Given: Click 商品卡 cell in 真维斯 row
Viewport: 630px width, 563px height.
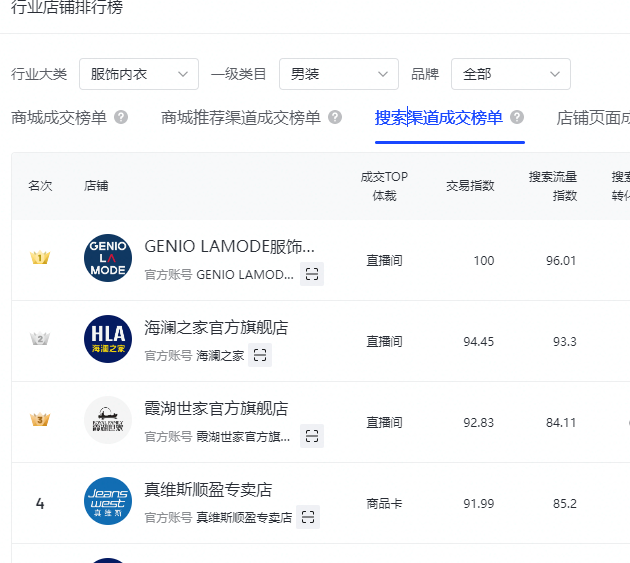Looking at the screenshot, I should click(x=384, y=504).
